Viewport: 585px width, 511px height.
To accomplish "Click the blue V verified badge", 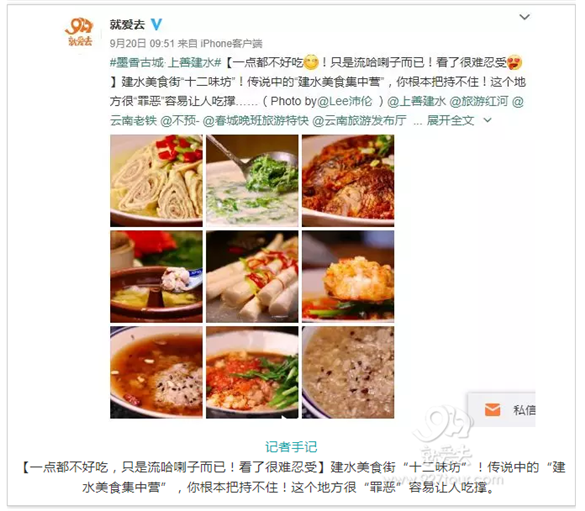I will point(157,25).
